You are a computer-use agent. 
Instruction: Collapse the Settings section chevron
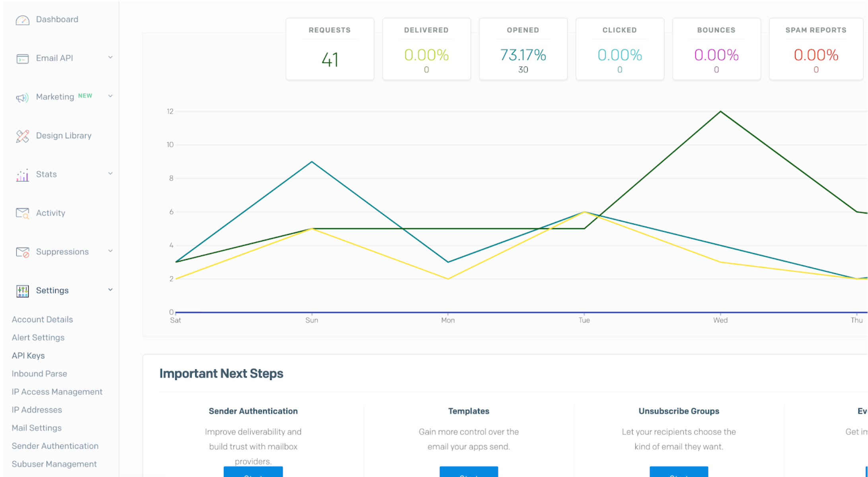click(x=110, y=290)
